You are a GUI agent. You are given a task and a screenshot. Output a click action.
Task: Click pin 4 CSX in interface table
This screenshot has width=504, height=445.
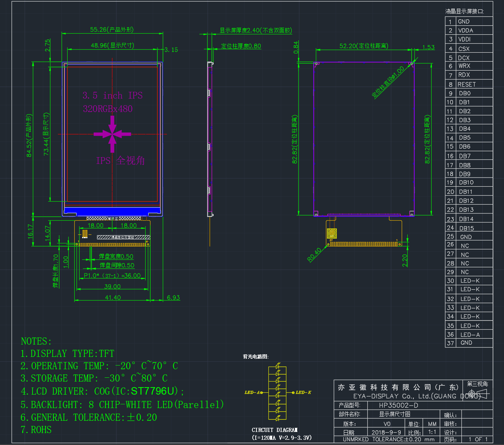click(469, 49)
